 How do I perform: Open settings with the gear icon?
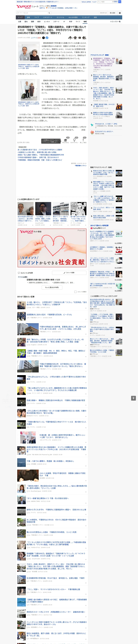120,13
